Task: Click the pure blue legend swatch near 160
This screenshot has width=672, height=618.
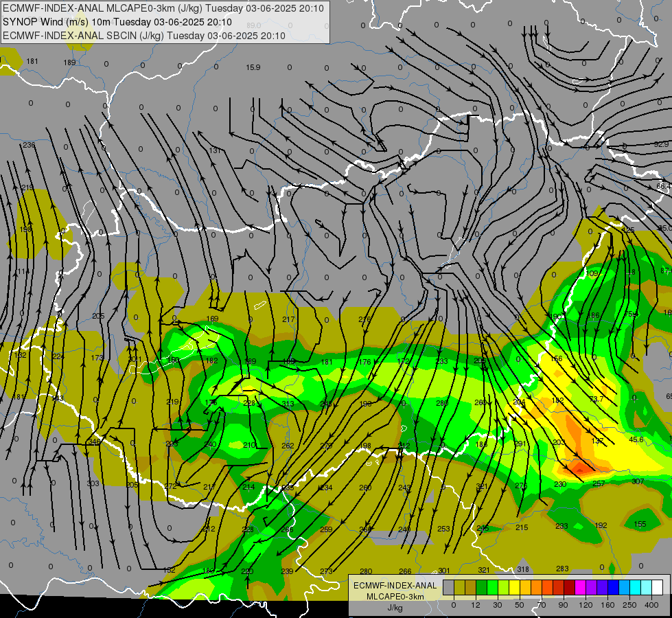Action: pyautogui.click(x=613, y=588)
